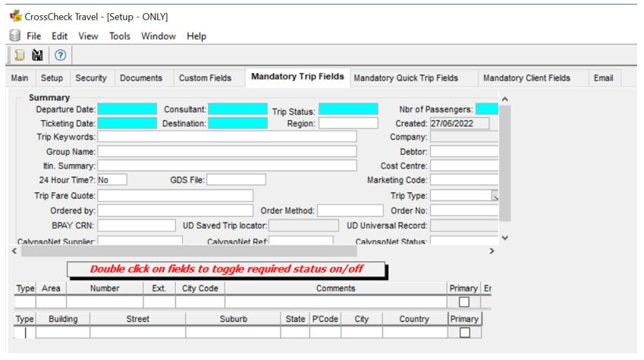The height and width of the screenshot is (360, 644).
Task: Open the File menu
Action: tap(33, 36)
